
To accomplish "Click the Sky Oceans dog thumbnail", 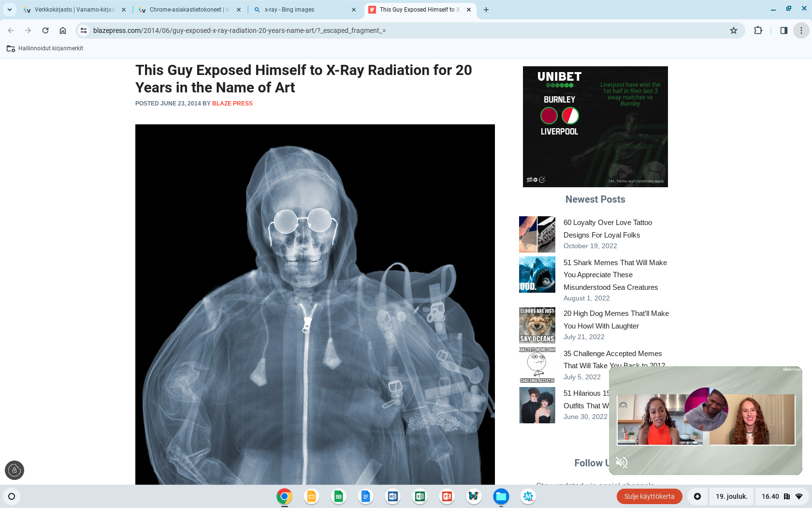I will click(537, 325).
